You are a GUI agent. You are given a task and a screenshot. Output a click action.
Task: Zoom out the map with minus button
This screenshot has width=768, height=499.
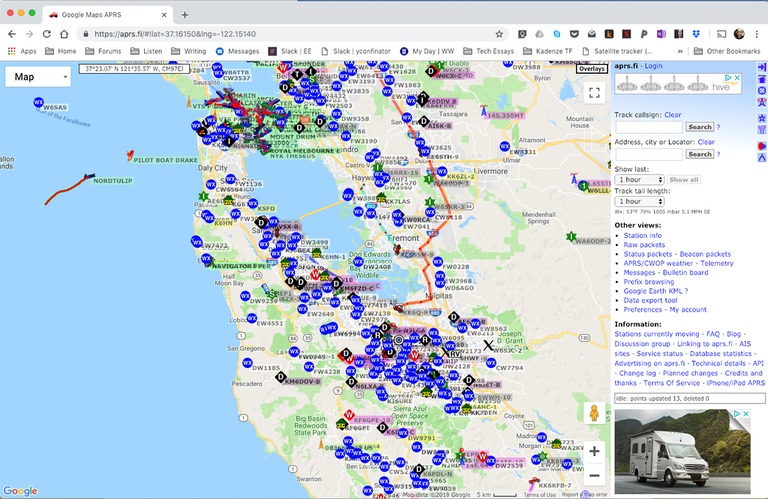pyautogui.click(x=594, y=475)
